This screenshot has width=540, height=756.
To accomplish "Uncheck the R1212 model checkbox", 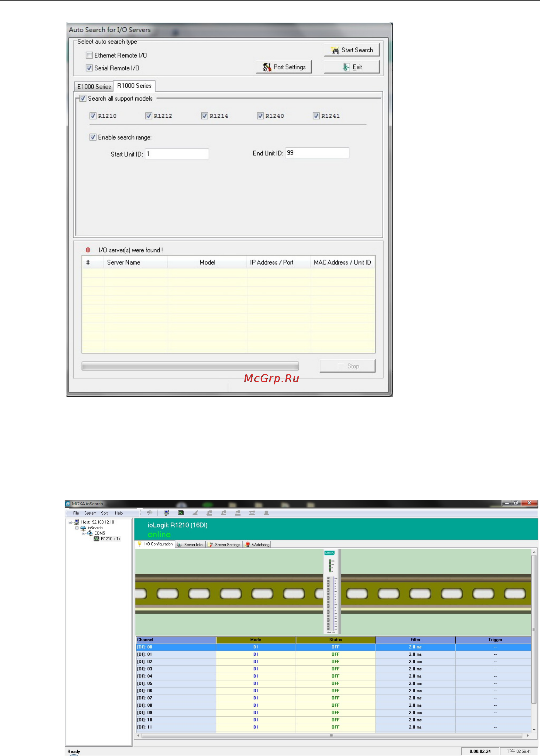I will [x=149, y=116].
